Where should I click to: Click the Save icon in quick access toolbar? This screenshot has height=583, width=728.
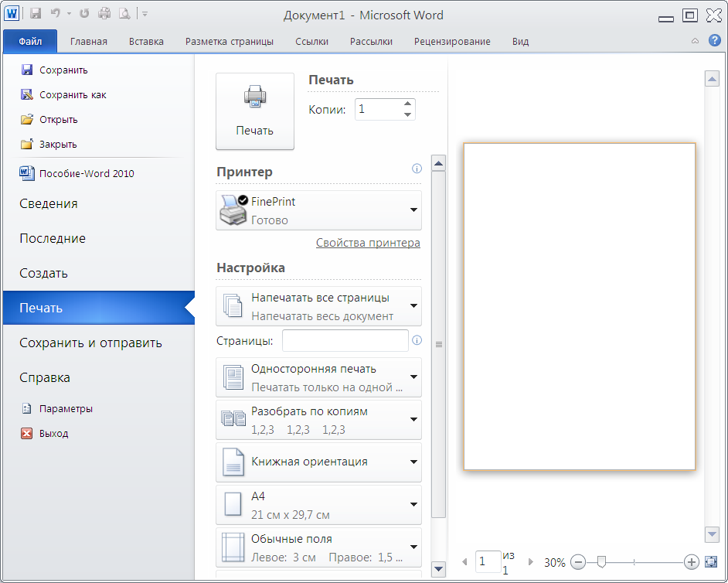pyautogui.click(x=36, y=13)
